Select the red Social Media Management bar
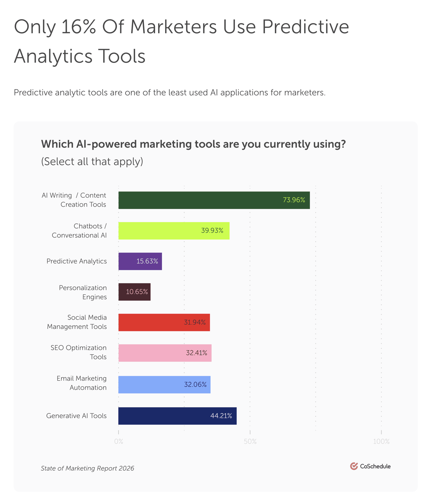Screen dimensions: 432x504 (164, 322)
